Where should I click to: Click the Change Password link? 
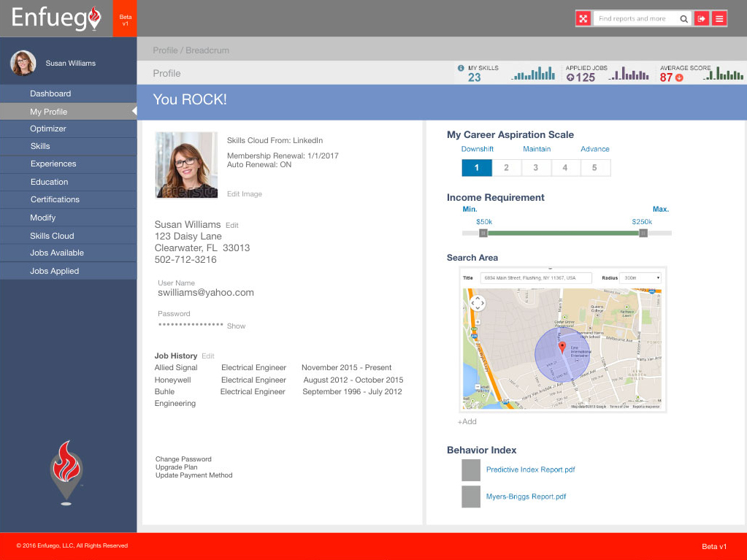click(183, 459)
